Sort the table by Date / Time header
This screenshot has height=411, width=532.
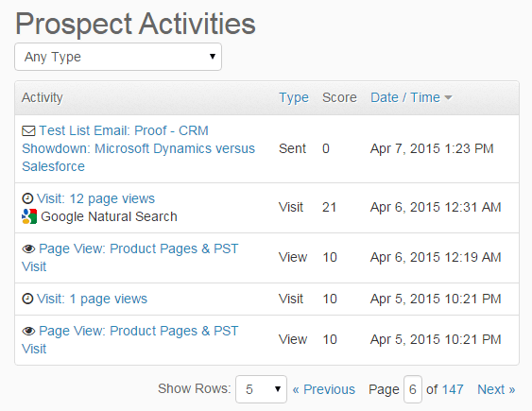(405, 97)
